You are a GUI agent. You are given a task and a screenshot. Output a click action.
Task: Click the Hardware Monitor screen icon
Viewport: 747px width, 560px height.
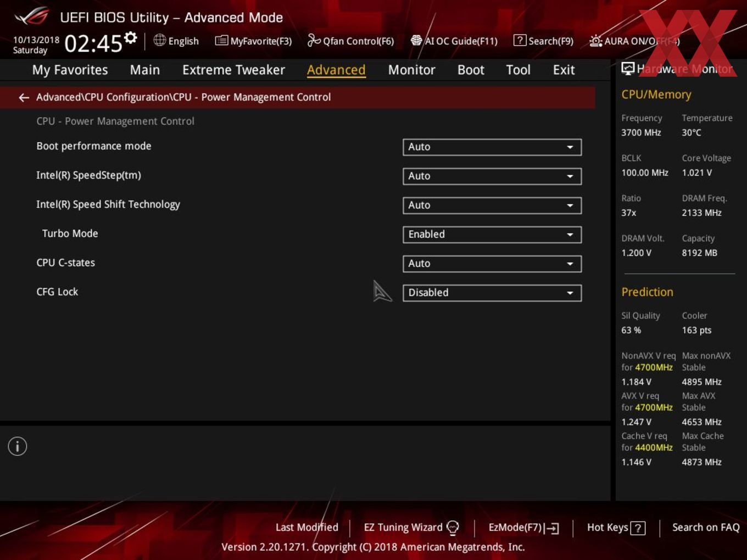tap(627, 68)
